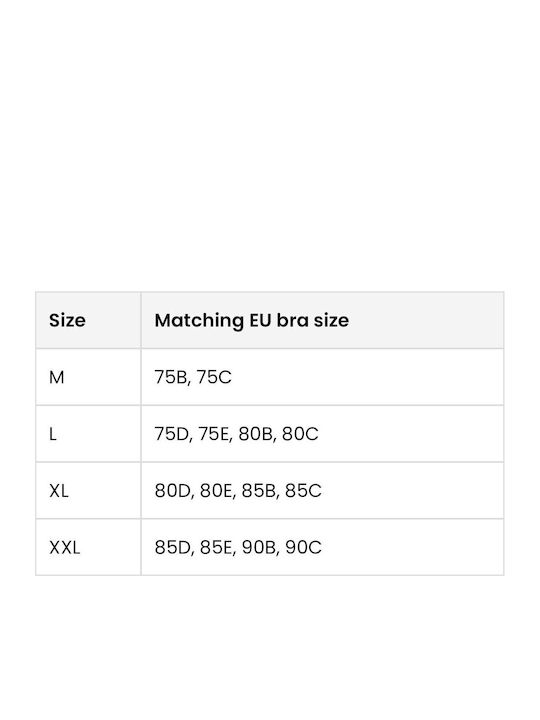Image resolution: width=540 pixels, height=720 pixels.
Task: Click the 75C text in M row
Action: point(214,377)
